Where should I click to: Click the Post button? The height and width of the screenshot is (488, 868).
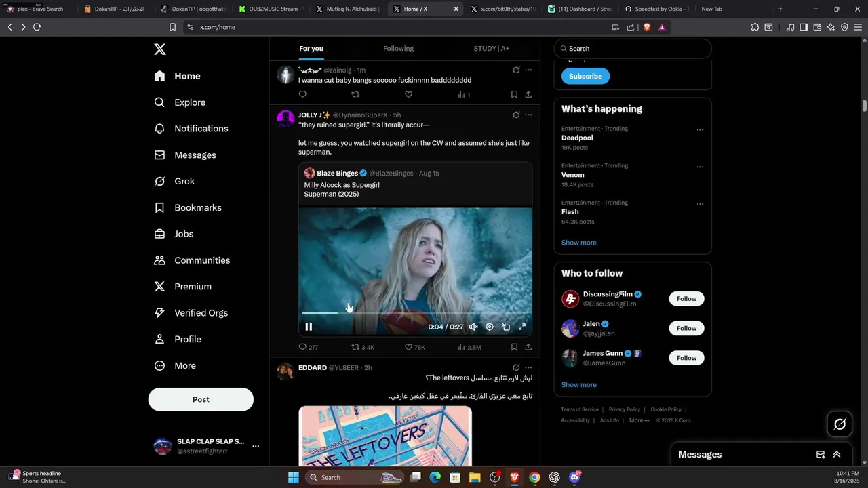(201, 399)
